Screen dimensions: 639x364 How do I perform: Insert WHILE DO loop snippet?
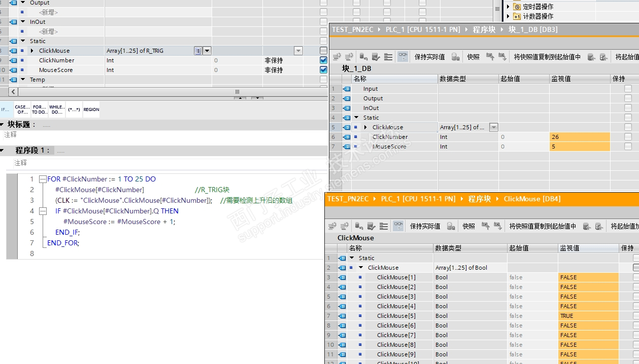57,110
